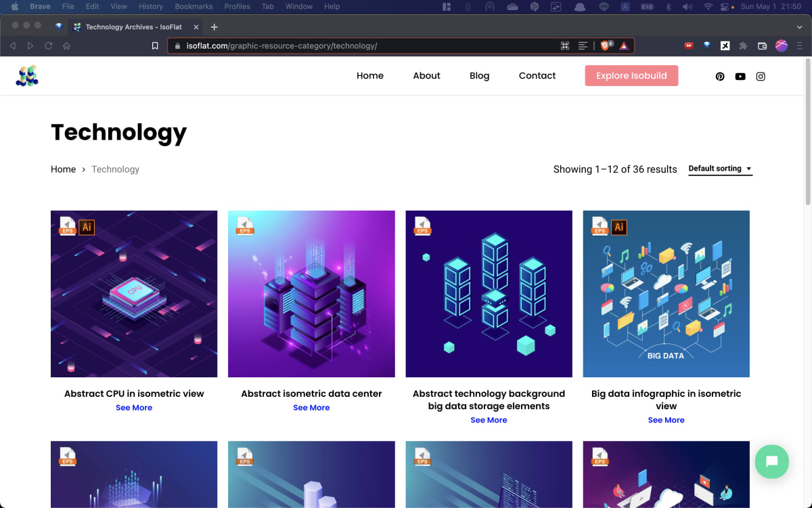Open the isometric data center thumbnail
Image resolution: width=812 pixels, height=508 pixels.
(311, 294)
